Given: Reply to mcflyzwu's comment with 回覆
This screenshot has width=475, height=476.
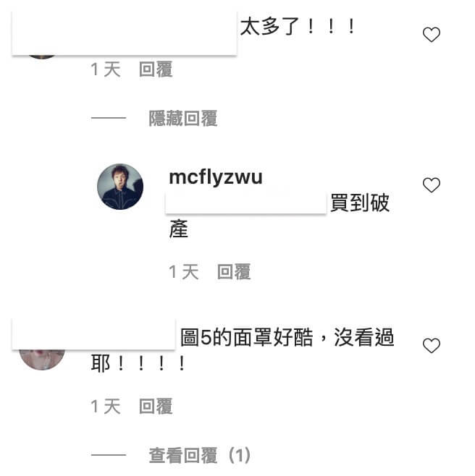Looking at the screenshot, I should (x=234, y=271).
